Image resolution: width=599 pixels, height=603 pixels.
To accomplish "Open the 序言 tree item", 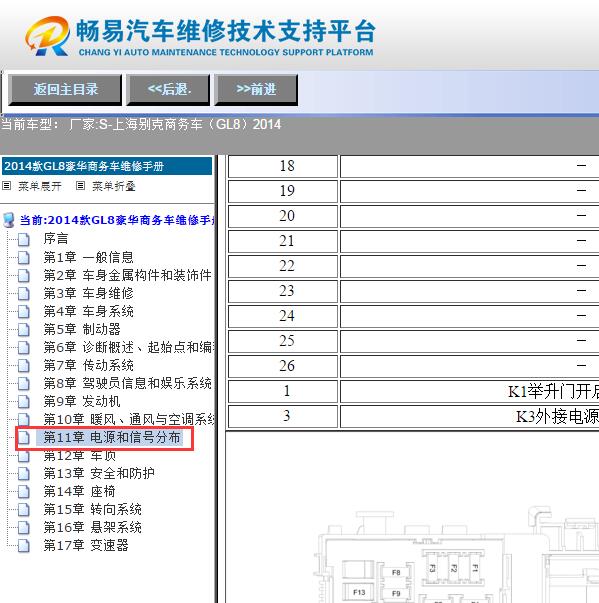I will pyautogui.click(x=56, y=238).
